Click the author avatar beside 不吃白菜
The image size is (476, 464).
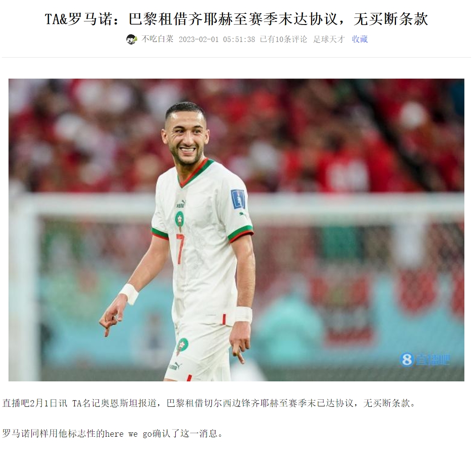click(x=131, y=39)
